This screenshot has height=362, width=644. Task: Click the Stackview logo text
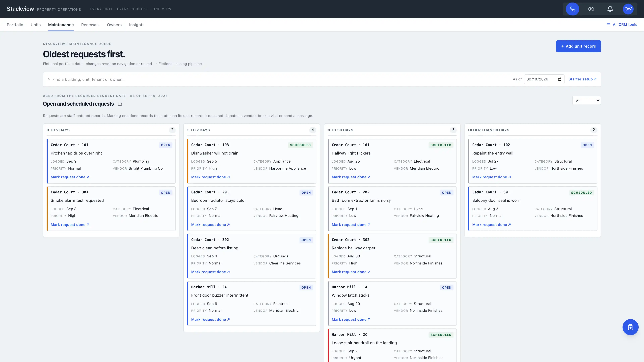coord(20,9)
